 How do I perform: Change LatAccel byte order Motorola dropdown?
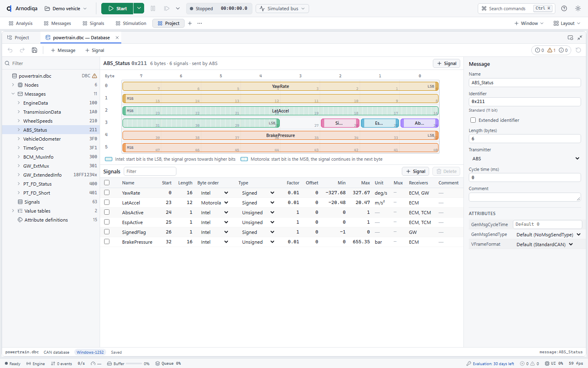[214, 203]
